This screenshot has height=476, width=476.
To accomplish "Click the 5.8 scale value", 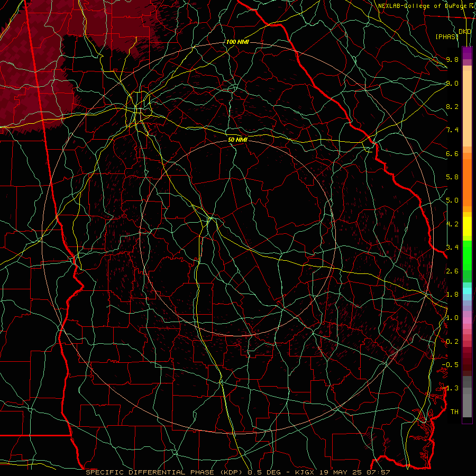I will [452, 177].
